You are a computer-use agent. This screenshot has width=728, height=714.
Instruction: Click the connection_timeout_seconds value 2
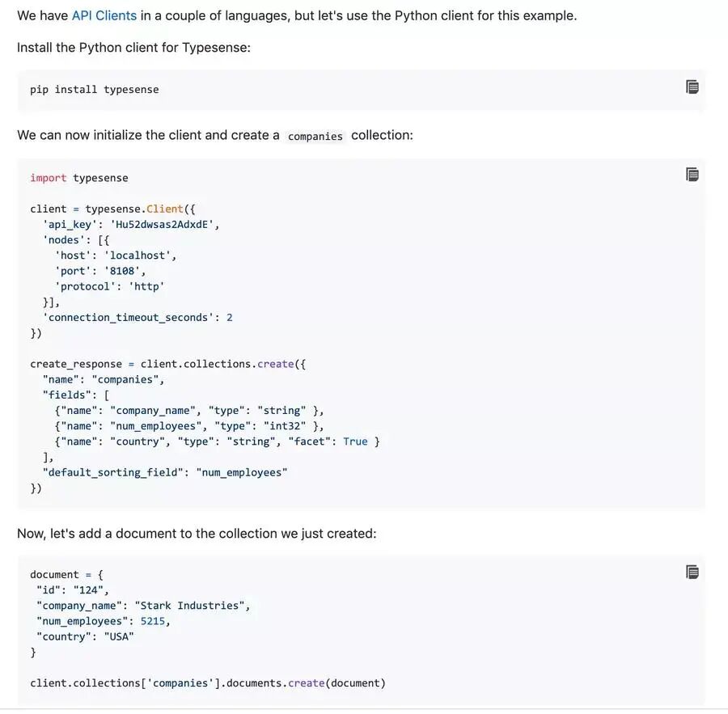230,318
